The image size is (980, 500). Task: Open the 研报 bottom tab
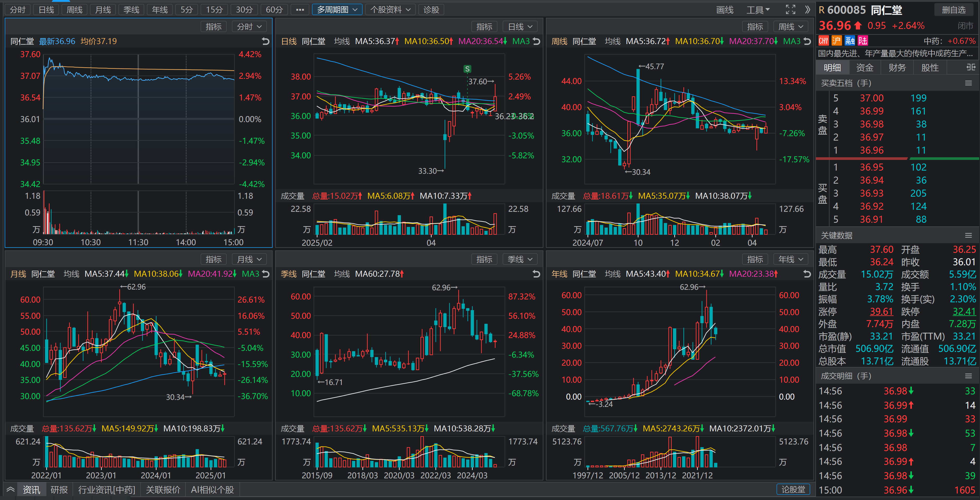(59, 490)
